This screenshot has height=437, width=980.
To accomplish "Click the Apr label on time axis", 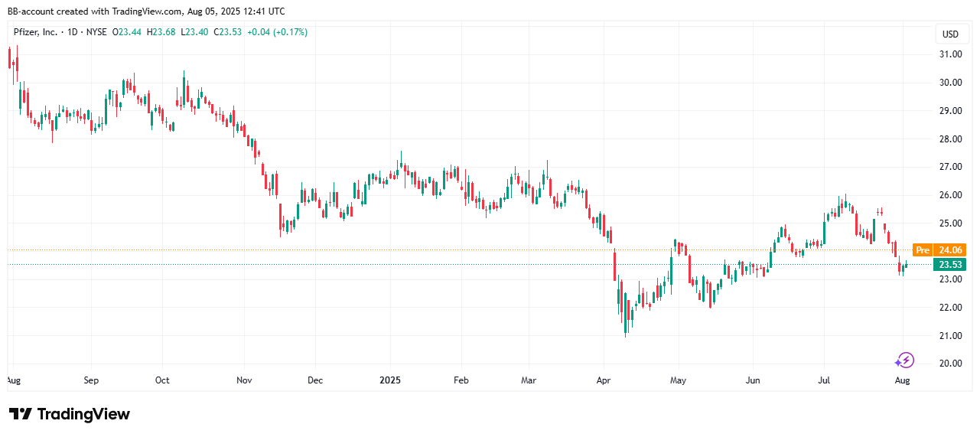I will point(604,380).
